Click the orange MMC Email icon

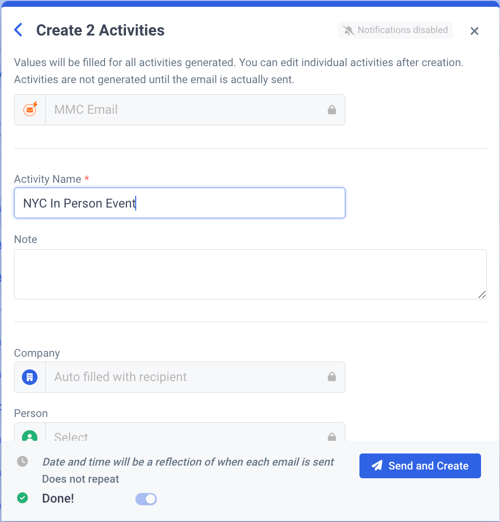tap(30, 109)
